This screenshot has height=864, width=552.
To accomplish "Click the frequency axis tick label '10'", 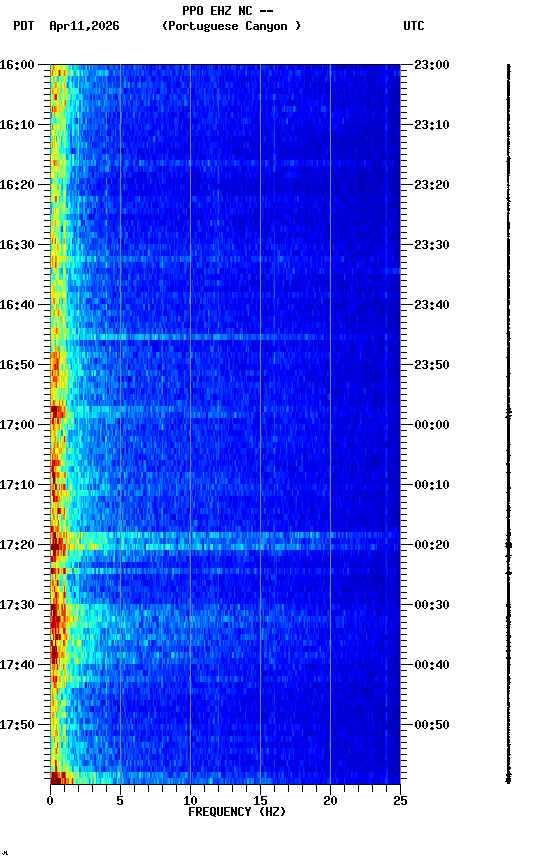I will pyautogui.click(x=190, y=801).
